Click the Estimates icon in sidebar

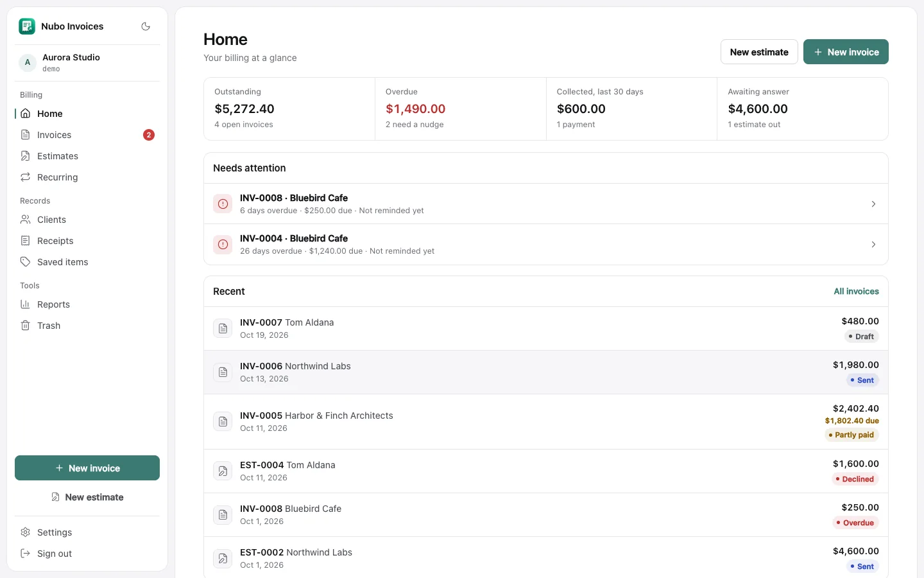coord(26,156)
